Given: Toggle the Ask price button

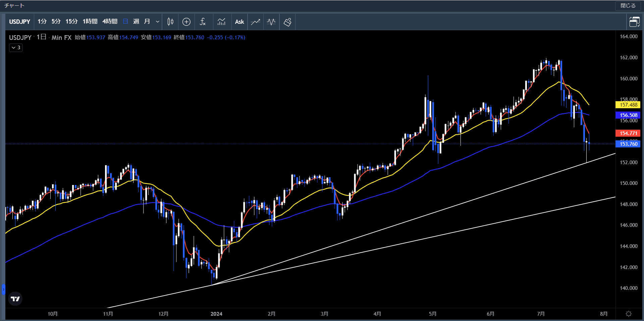Looking at the screenshot, I should click(239, 22).
